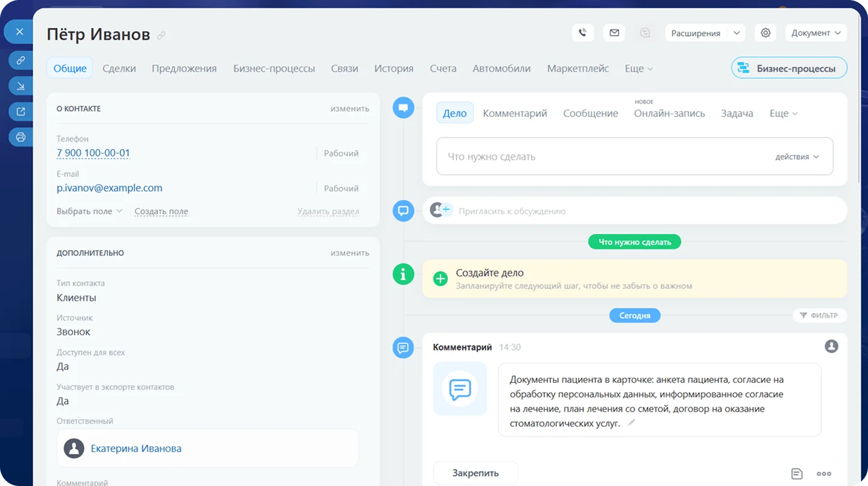Click the phone call icon in header
Image resolution: width=868 pixels, height=486 pixels.
coord(582,33)
